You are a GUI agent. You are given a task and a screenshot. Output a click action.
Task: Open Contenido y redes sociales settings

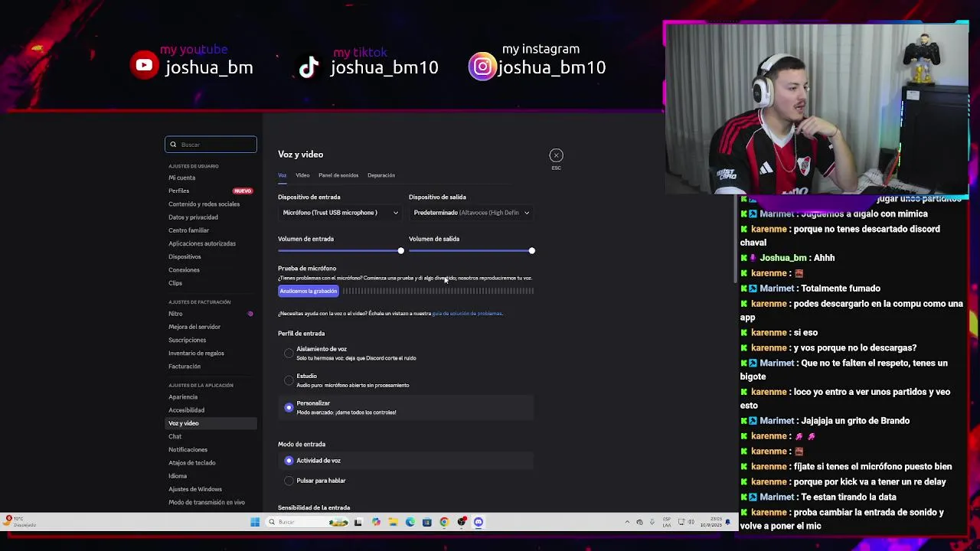tap(204, 204)
